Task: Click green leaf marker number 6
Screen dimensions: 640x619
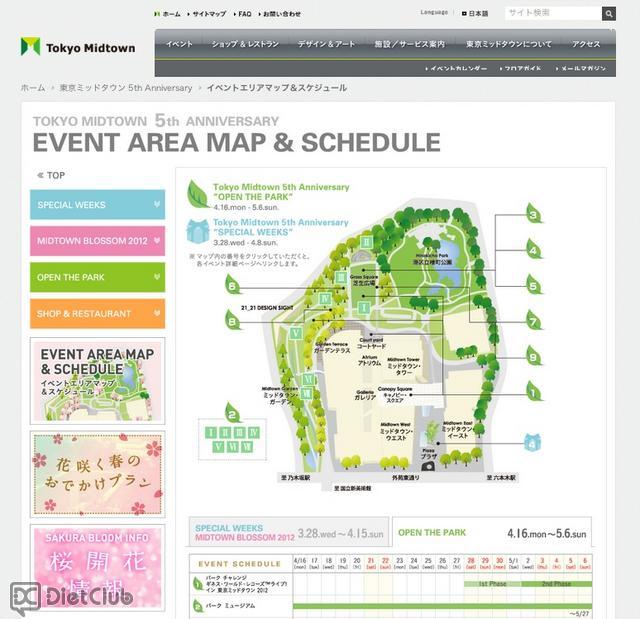Action: (x=232, y=285)
